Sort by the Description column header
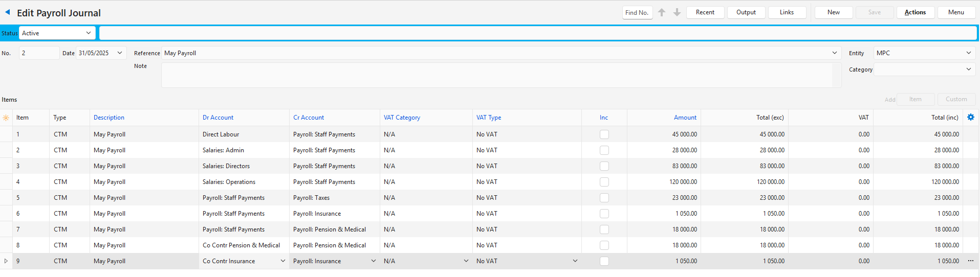 tap(109, 118)
